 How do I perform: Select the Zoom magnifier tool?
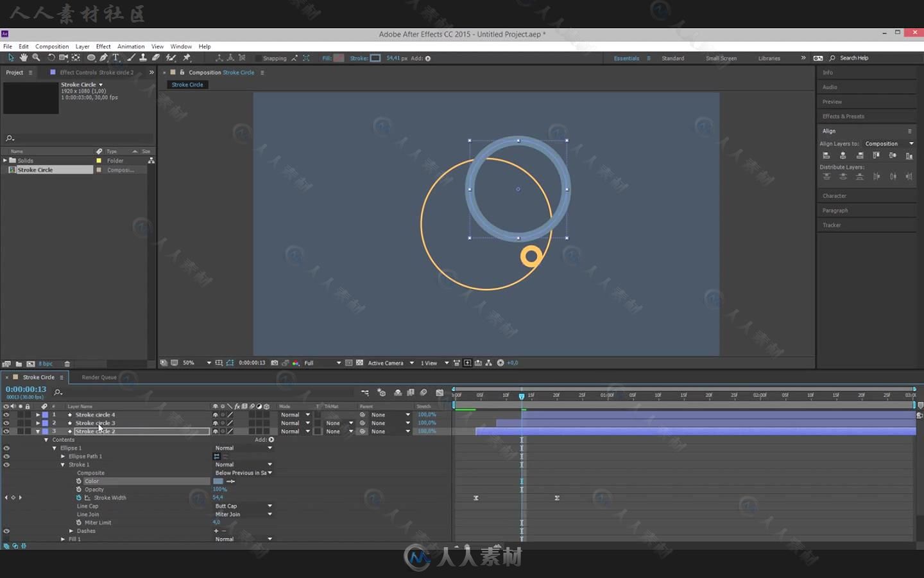pyautogui.click(x=37, y=58)
